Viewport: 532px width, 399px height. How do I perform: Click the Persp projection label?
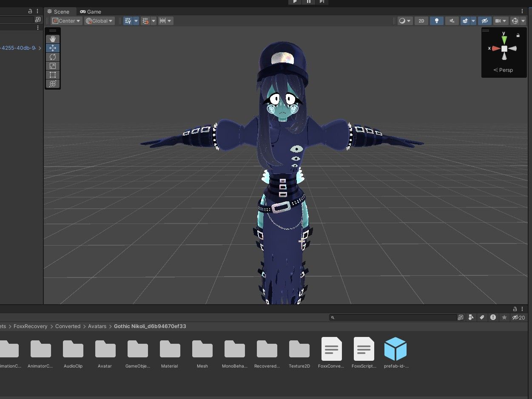tap(504, 70)
